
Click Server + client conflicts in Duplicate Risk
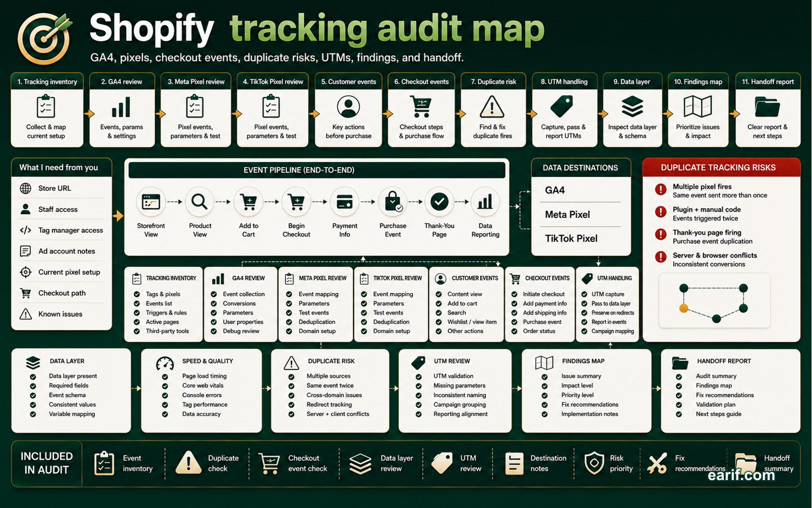[x=338, y=414]
